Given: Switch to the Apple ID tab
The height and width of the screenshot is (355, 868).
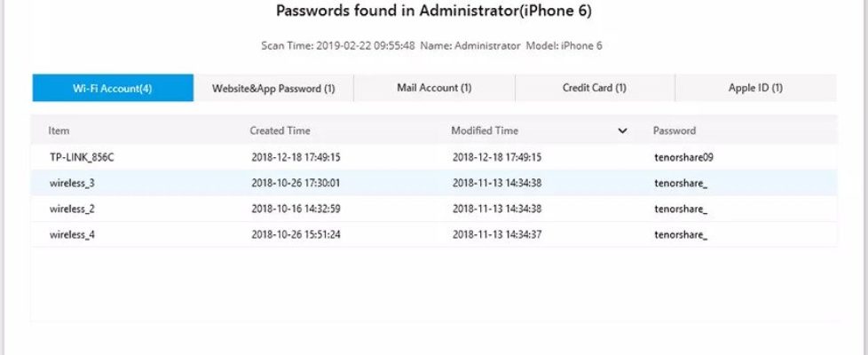Looking at the screenshot, I should coord(755,88).
